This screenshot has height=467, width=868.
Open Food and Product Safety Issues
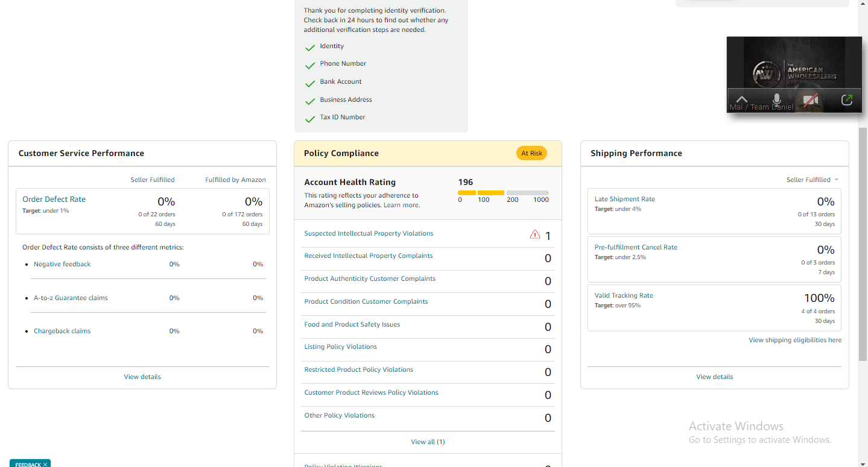point(352,324)
